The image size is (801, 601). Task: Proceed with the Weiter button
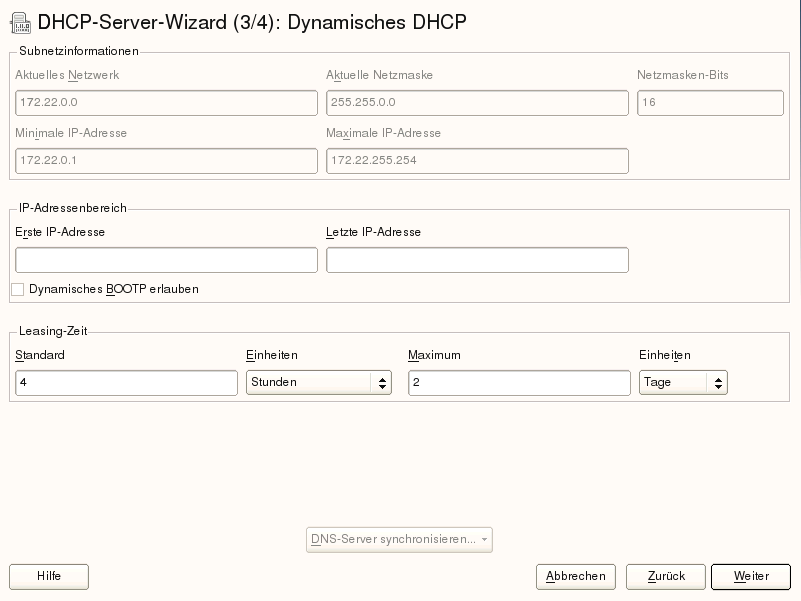coord(751,577)
